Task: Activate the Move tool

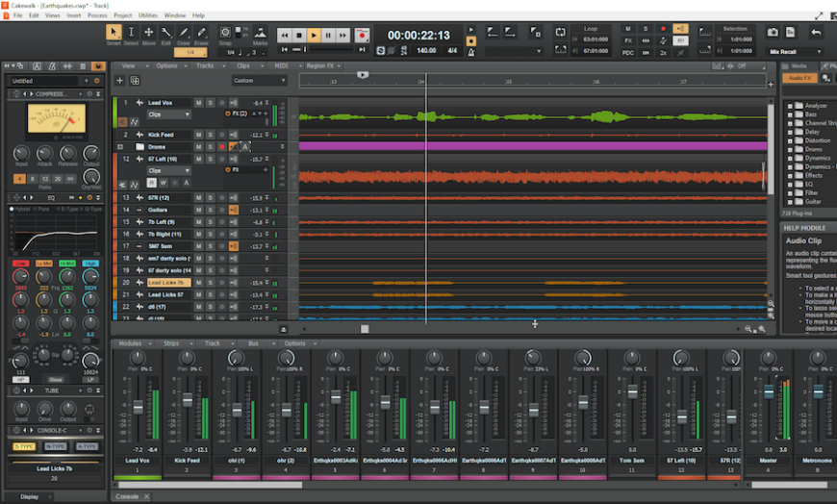Action: 149,33
